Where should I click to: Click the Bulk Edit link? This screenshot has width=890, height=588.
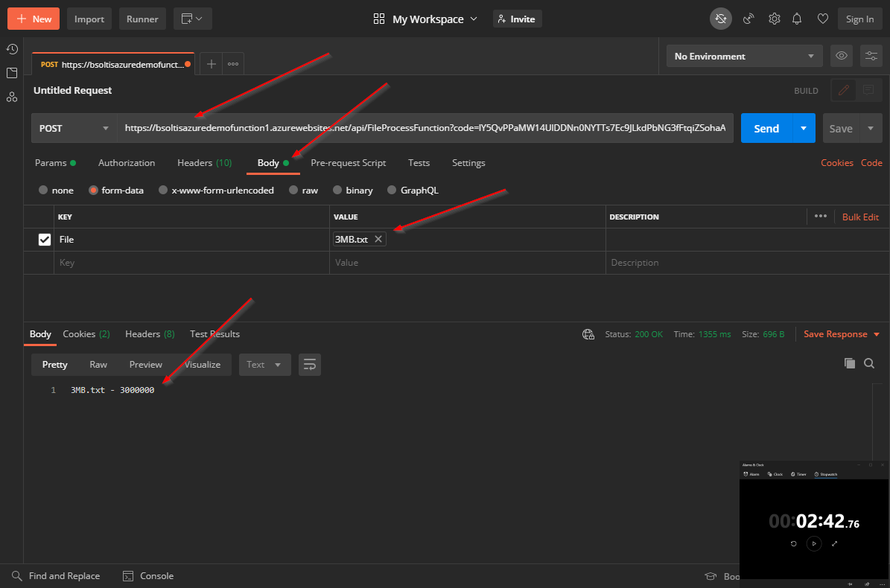tap(860, 217)
